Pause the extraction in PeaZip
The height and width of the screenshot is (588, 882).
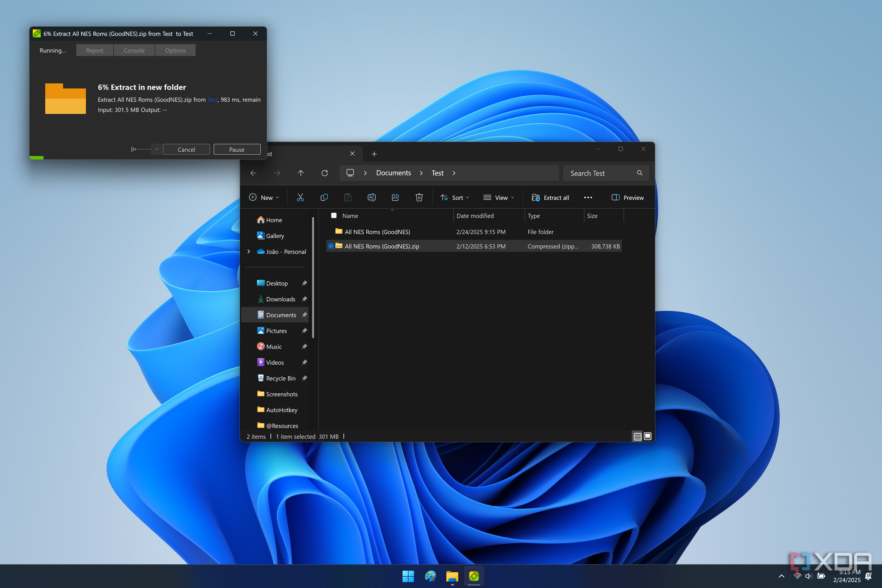click(237, 149)
